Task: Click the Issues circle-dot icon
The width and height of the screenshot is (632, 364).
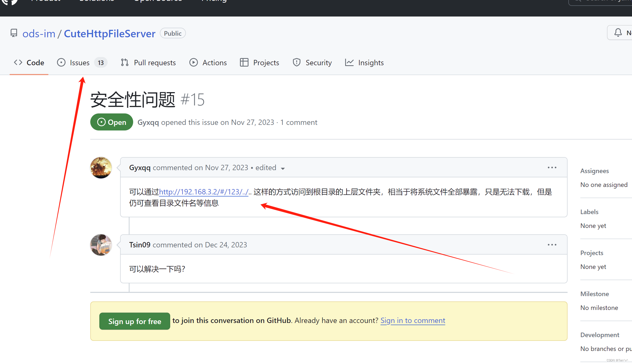Action: [x=61, y=63]
